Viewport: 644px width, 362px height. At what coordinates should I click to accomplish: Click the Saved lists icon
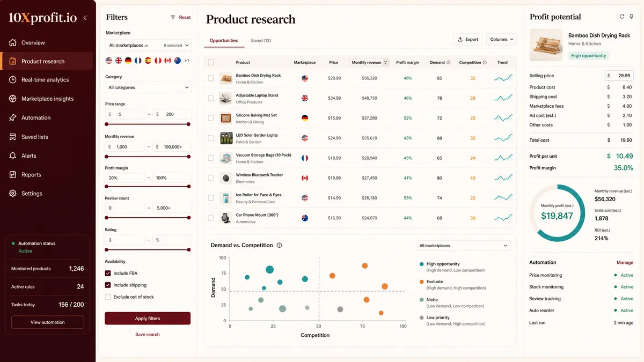click(x=13, y=137)
